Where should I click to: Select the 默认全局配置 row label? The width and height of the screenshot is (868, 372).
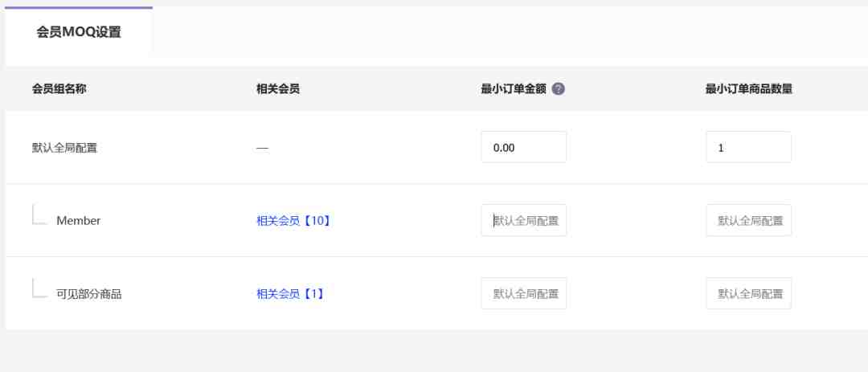point(65,148)
